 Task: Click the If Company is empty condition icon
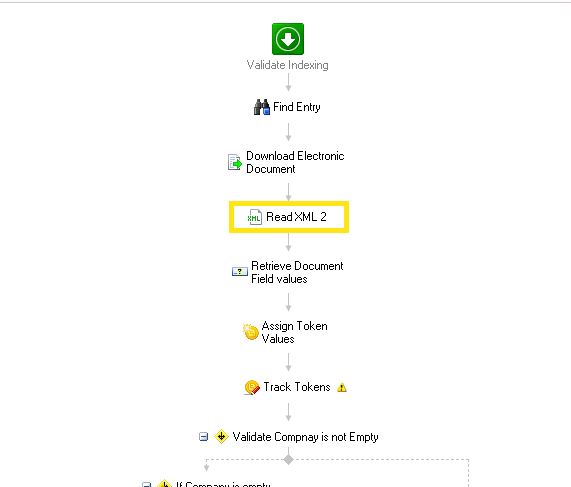164,483
